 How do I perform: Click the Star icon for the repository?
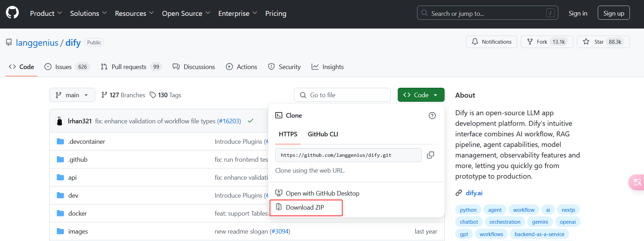click(x=586, y=42)
